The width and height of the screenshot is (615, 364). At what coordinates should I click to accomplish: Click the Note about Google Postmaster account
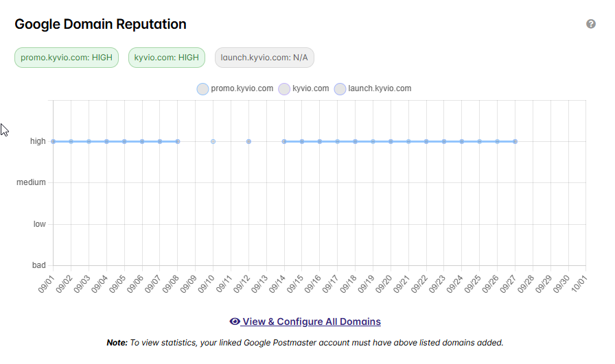point(305,343)
